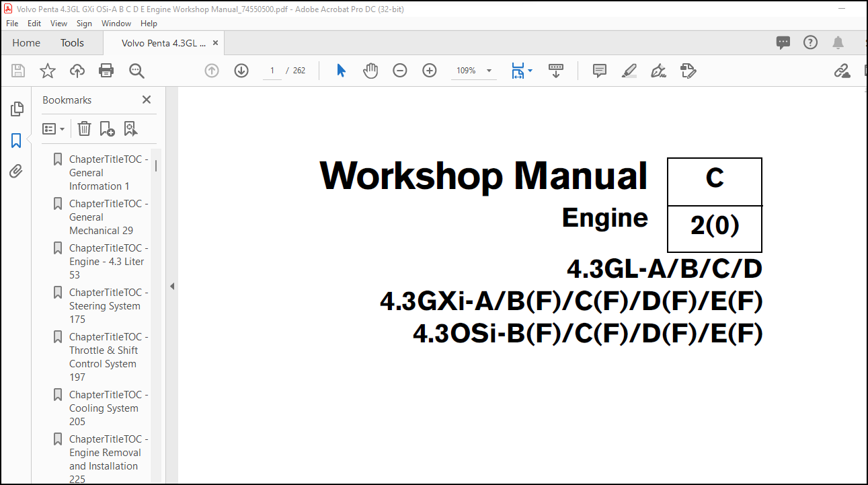This screenshot has width=868, height=485.
Task: Open the comments chat bubble icon
Action: point(783,42)
